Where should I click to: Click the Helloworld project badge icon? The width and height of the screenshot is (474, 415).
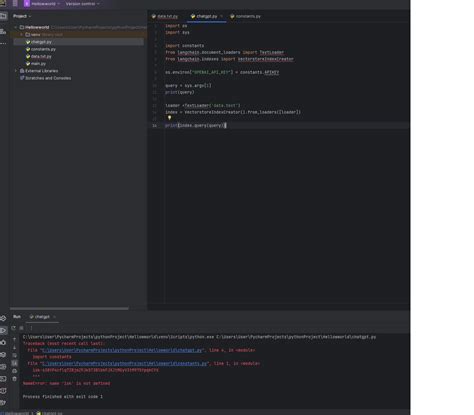click(x=27, y=4)
